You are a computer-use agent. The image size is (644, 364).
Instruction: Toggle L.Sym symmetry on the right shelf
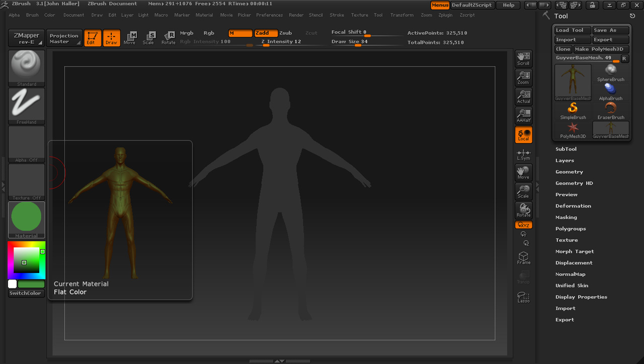[x=523, y=154]
